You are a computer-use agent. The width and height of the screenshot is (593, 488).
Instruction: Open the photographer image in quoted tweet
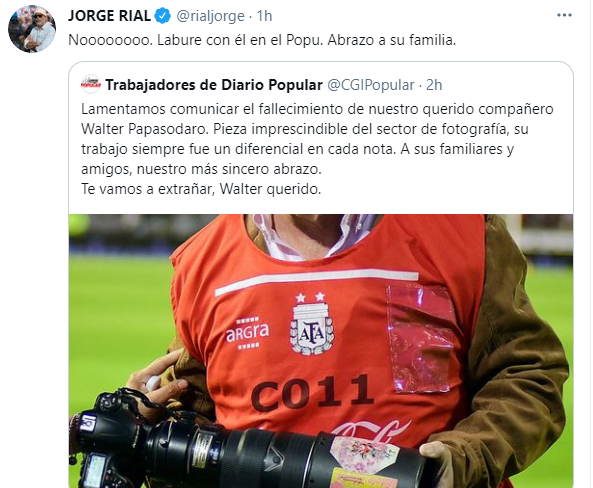[321, 351]
